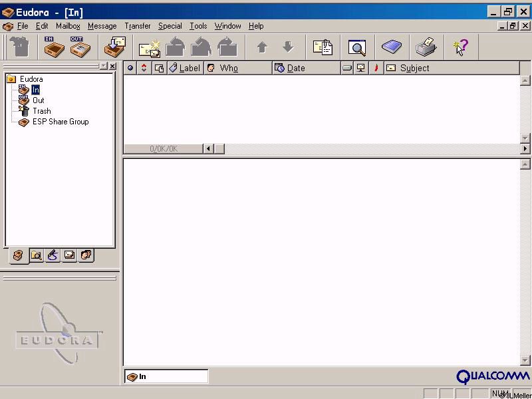Sort by the Who column header
Viewport: 532px width, 399px height.
237,68
